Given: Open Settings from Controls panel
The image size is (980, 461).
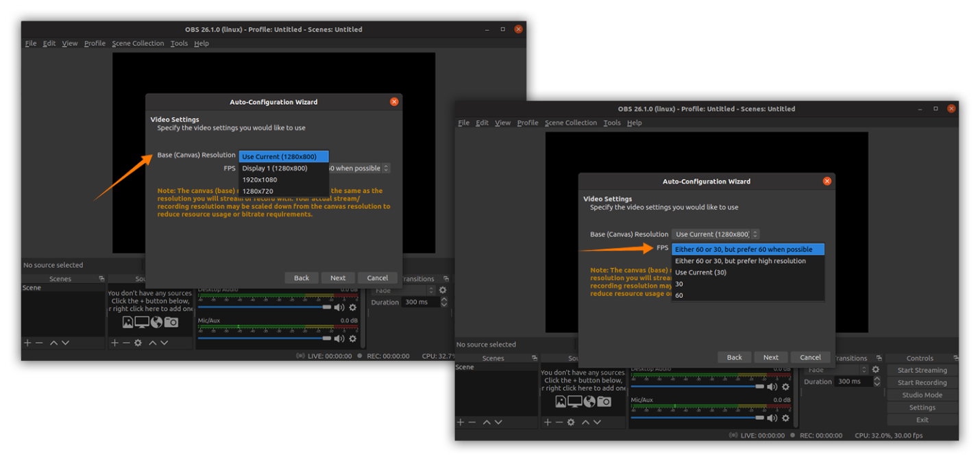Looking at the screenshot, I should point(922,408).
